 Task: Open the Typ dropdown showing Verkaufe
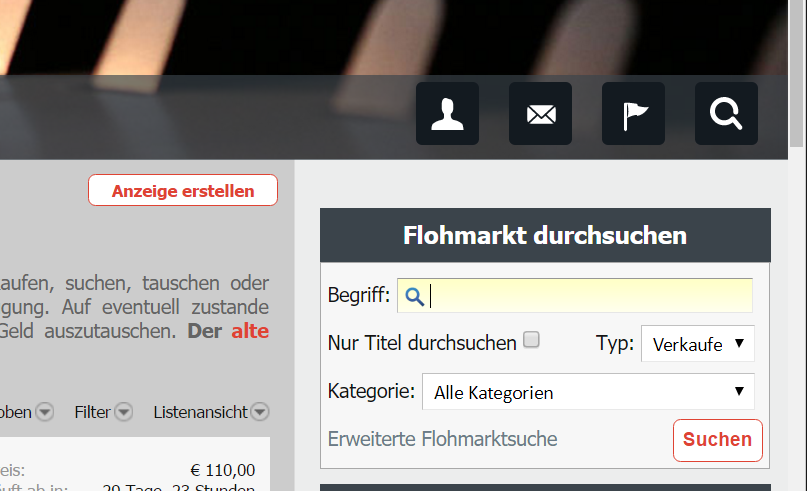697,343
